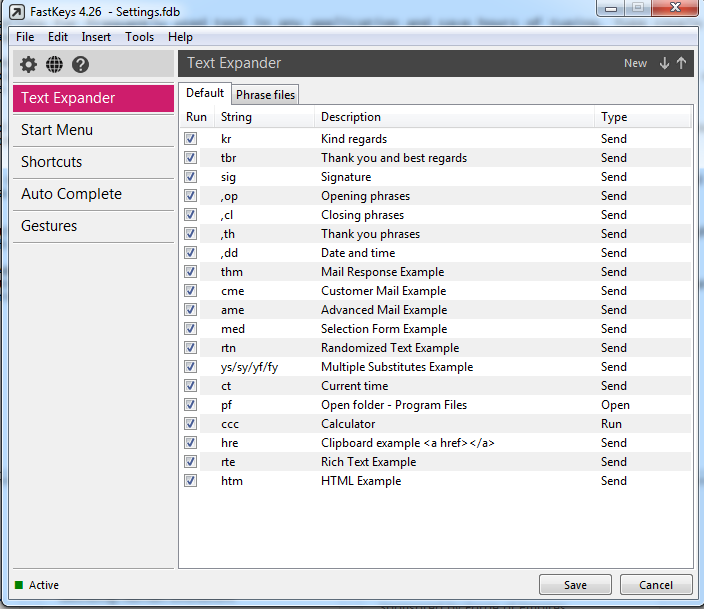Click the 'Signature' description text
The image size is (704, 609).
(346, 177)
